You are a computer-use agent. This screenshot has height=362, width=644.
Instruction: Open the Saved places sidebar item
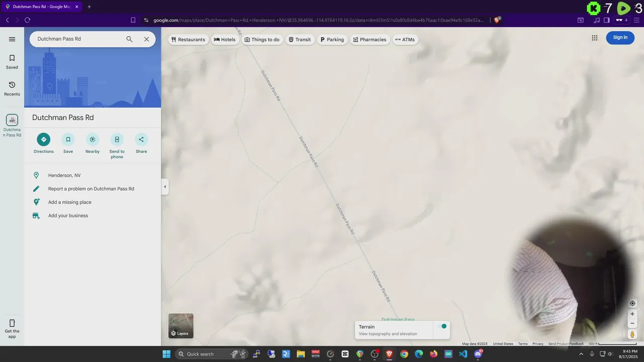click(12, 62)
